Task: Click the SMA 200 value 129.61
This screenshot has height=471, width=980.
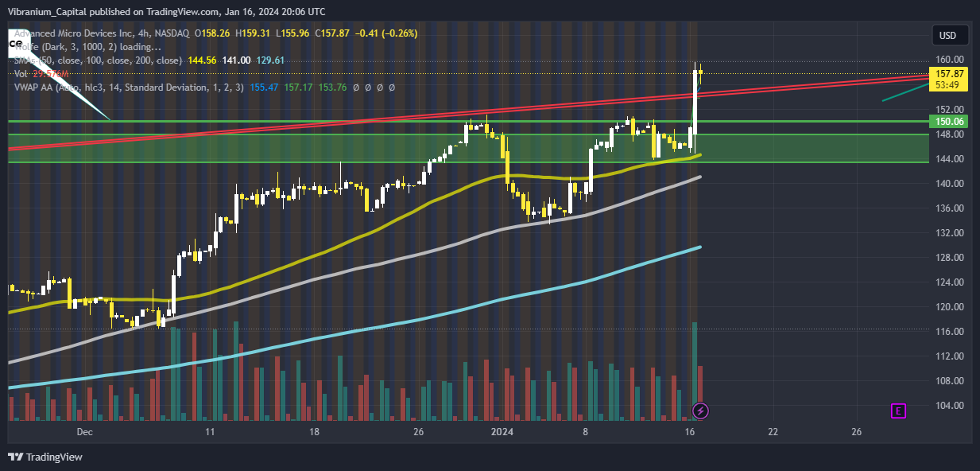Action: (270, 60)
